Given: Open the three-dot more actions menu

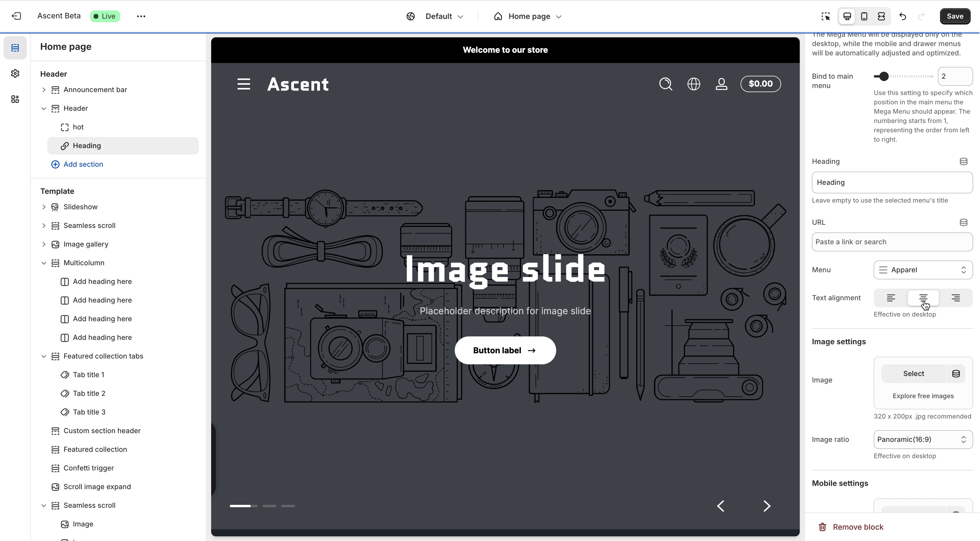Looking at the screenshot, I should (141, 16).
